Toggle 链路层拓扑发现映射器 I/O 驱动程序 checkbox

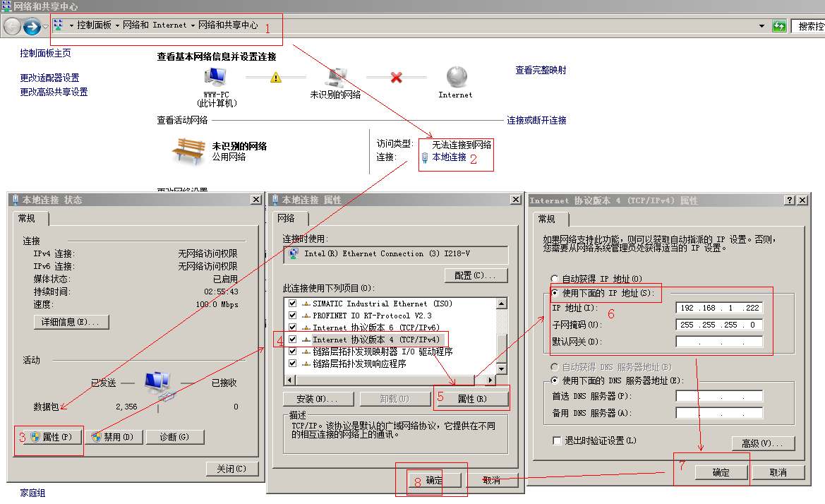pos(293,352)
